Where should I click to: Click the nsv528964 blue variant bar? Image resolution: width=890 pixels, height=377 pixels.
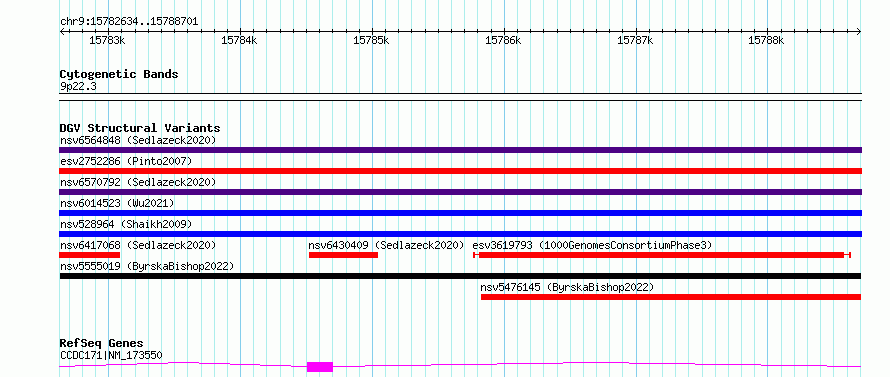[x=460, y=234]
